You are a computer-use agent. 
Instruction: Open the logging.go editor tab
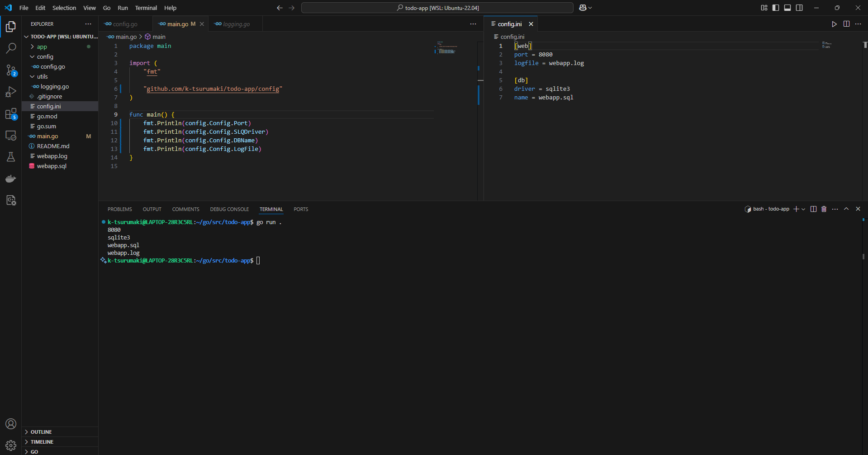(236, 24)
